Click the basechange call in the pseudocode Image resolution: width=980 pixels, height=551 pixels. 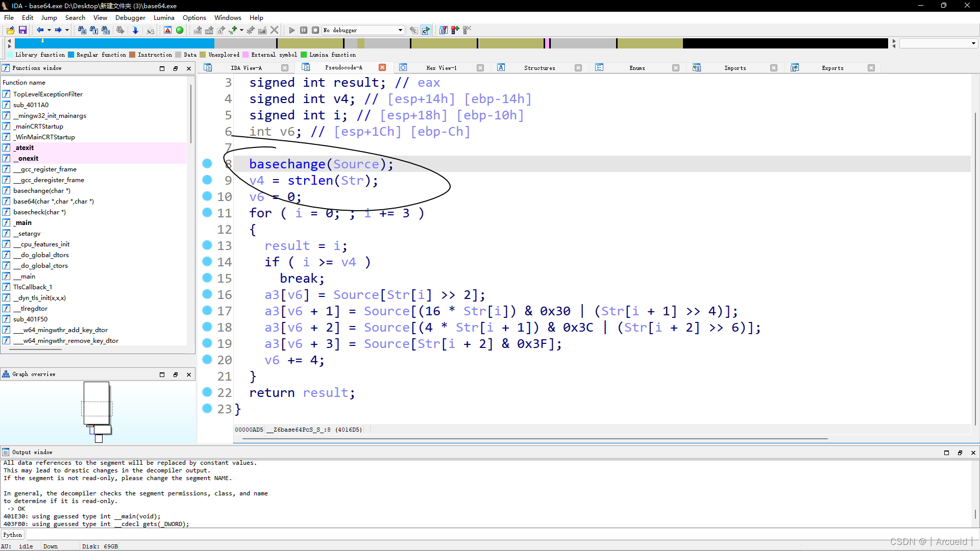tap(287, 164)
